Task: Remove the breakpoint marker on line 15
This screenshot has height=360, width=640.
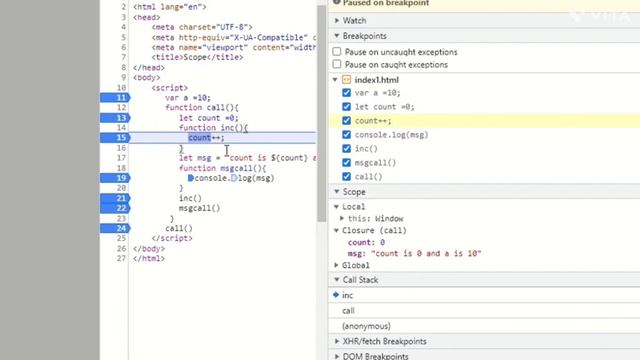Action: [116, 138]
